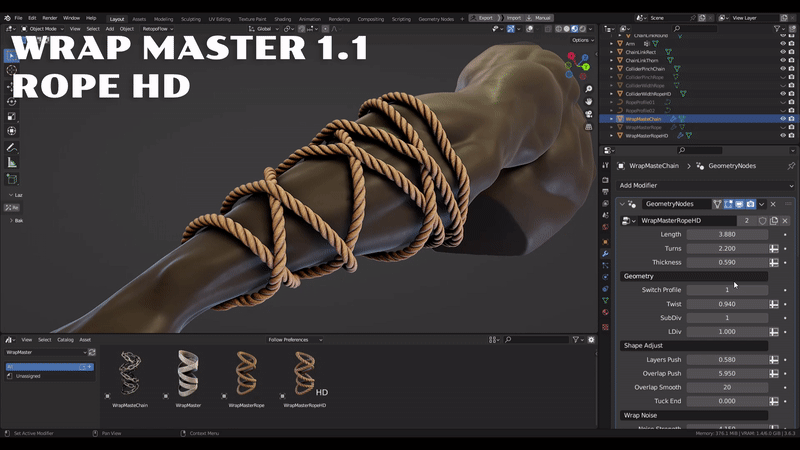Image resolution: width=800 pixels, height=450 pixels.
Task: Select the All catalog in asset browser
Action: pyautogui.click(x=49, y=367)
